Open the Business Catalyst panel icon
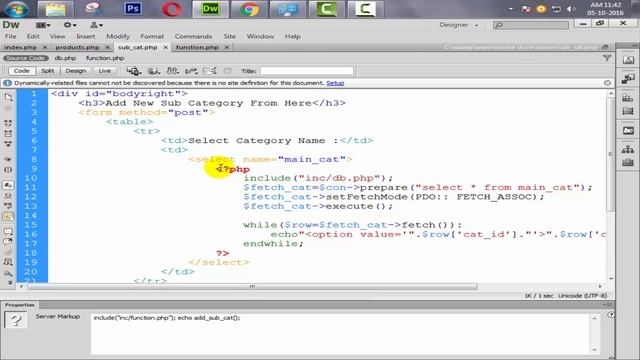Viewport: 640px width, 360px height. (x=628, y=131)
